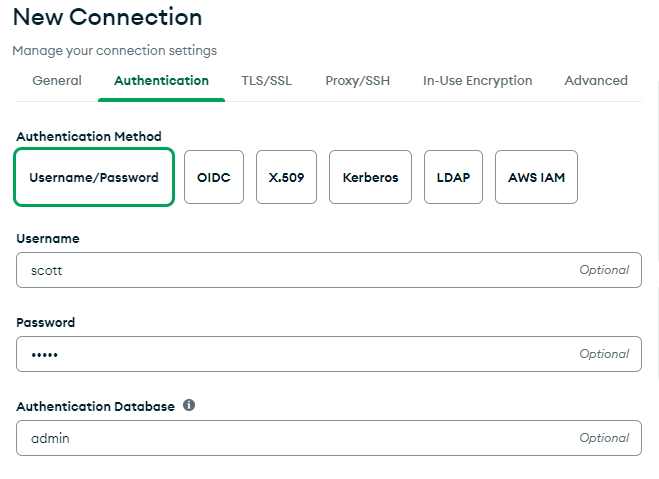Select X.509 authentication method
Screen dimensions: 659x479
click(x=286, y=177)
